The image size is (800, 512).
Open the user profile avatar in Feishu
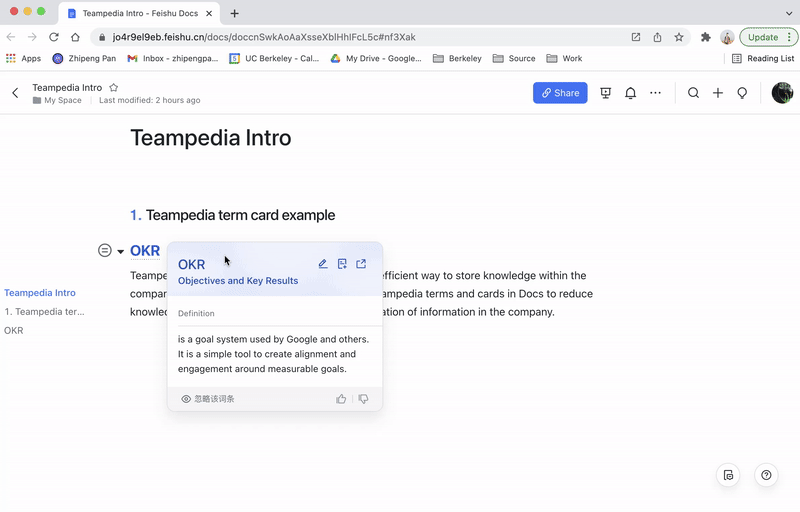[782, 93]
